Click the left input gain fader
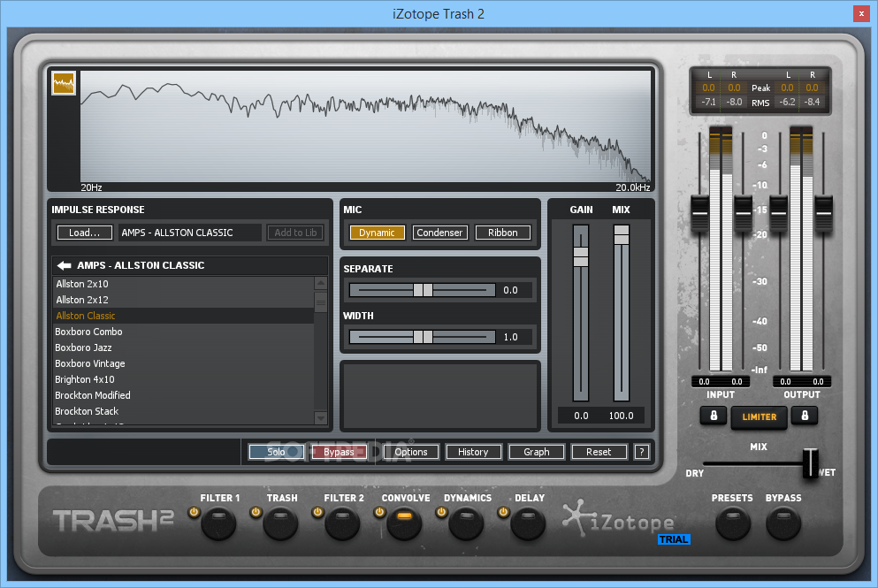Screen dimensions: 878x588 pos(700,213)
